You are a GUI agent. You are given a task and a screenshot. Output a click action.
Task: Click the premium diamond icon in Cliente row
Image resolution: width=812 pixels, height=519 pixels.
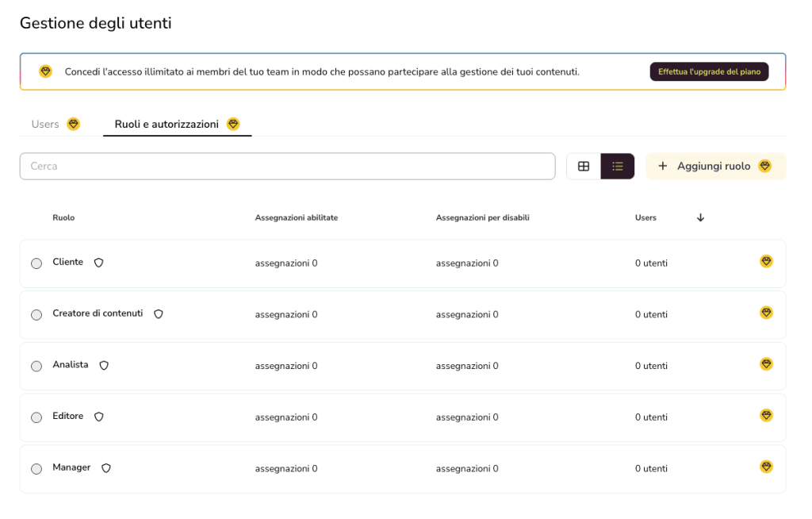click(766, 261)
